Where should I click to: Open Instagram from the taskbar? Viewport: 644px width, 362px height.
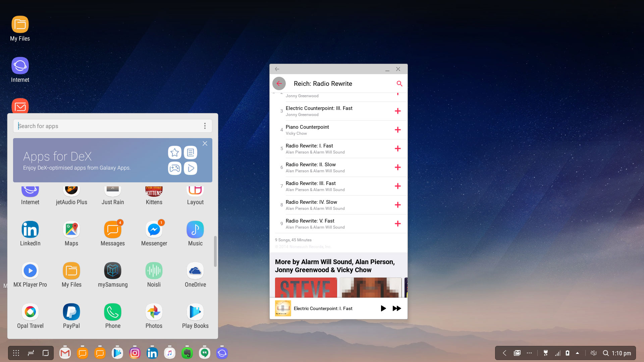(135, 353)
